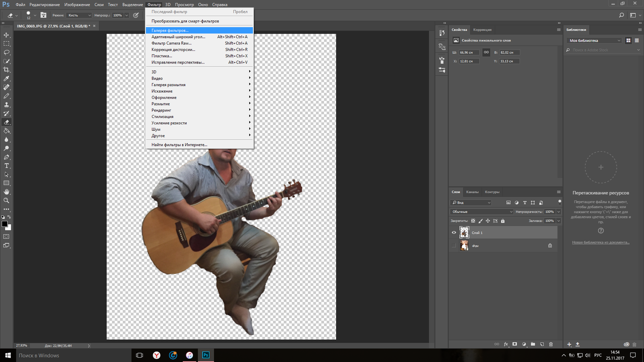Select the Blur tool
Image resolution: width=644 pixels, height=362 pixels.
point(6,140)
